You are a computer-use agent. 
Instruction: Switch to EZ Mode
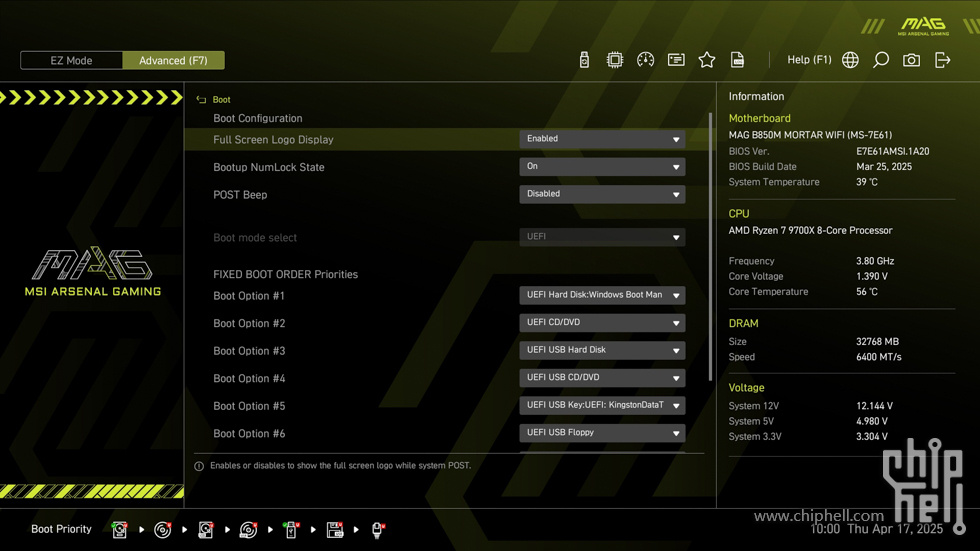point(71,61)
